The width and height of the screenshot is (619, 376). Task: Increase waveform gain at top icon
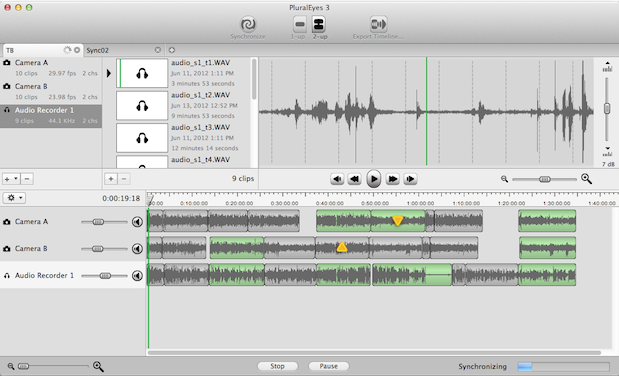click(x=607, y=67)
